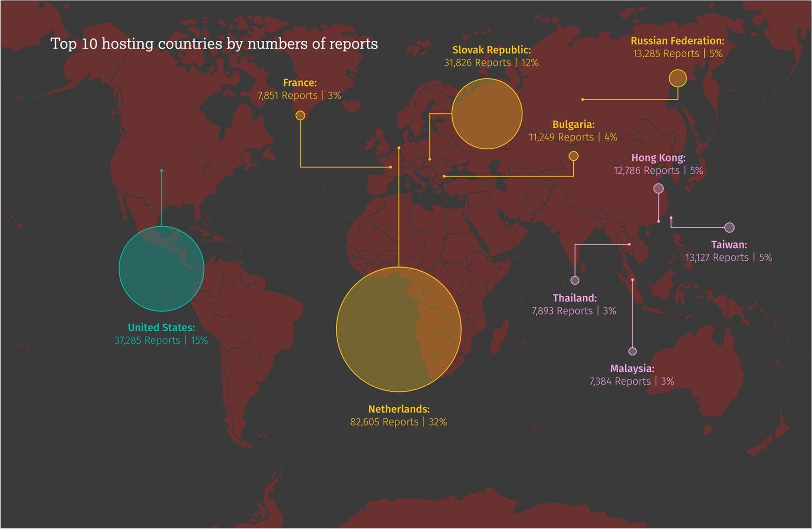Screen dimensions: 812x529
Task: Click the Malaysia 7,384 Reports label
Action: [x=632, y=375]
